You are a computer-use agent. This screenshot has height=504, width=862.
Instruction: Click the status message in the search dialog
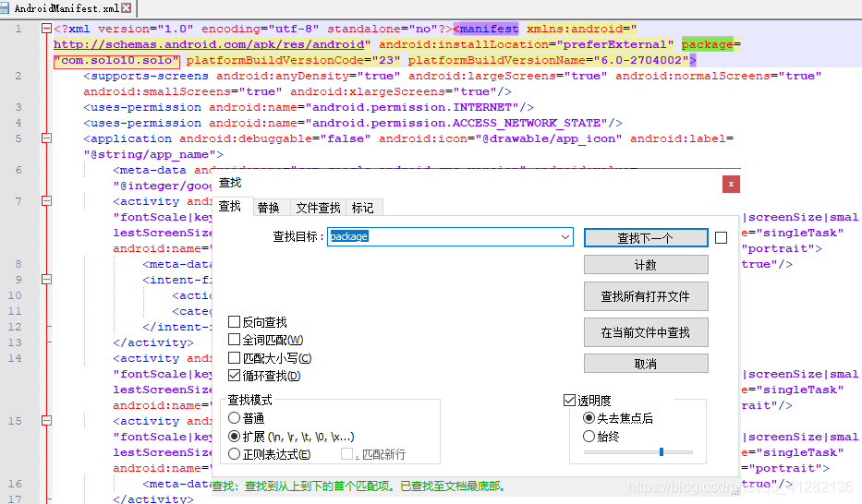pyautogui.click(x=359, y=486)
